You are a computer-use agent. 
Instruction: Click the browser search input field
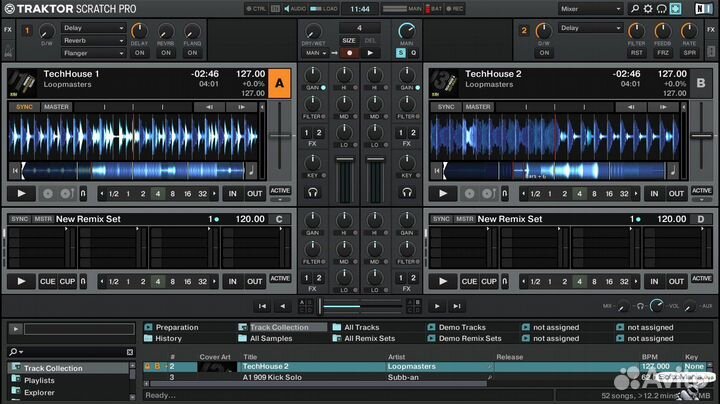pyautogui.click(x=71, y=352)
